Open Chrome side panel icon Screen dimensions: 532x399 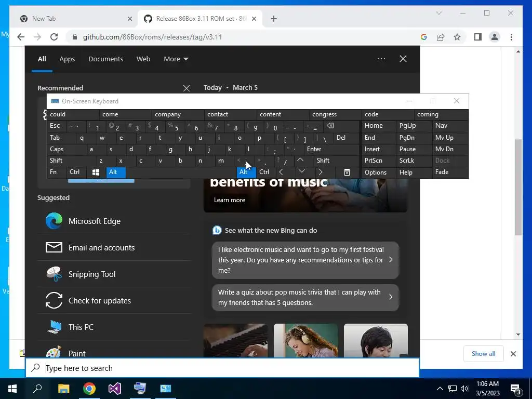(478, 37)
